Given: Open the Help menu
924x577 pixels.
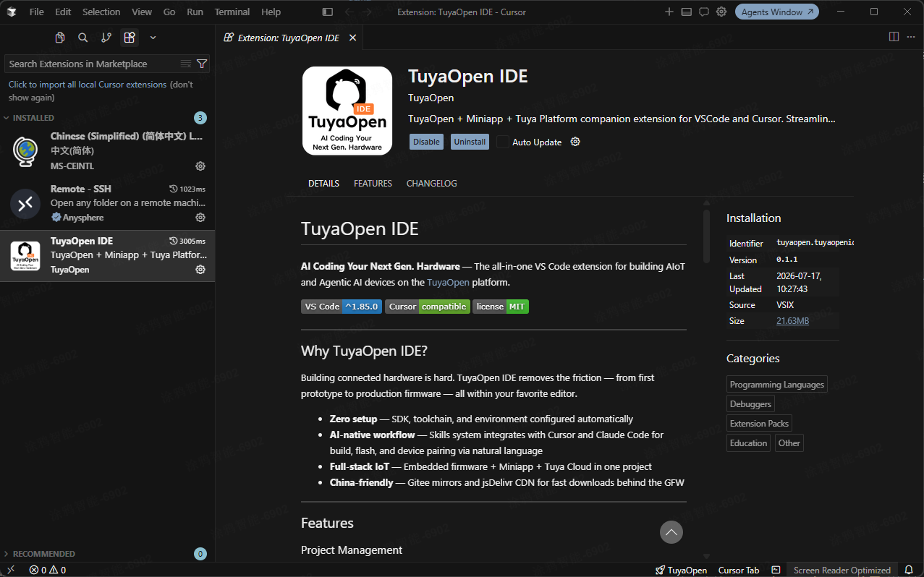Looking at the screenshot, I should coord(271,12).
